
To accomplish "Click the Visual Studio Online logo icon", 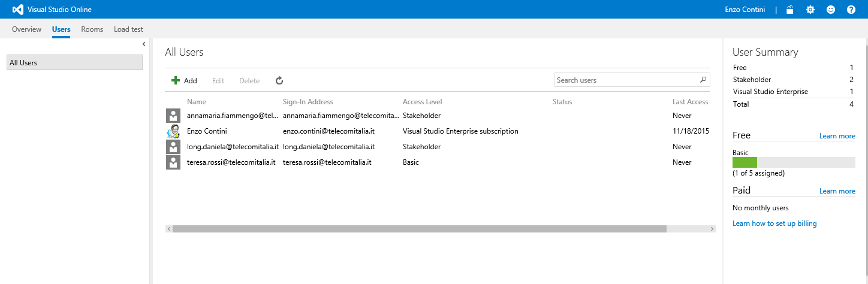I will (x=18, y=10).
